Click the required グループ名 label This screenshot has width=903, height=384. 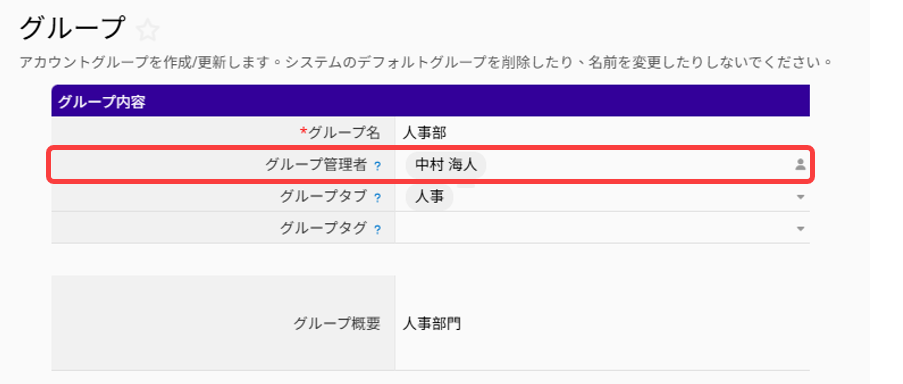tap(340, 134)
